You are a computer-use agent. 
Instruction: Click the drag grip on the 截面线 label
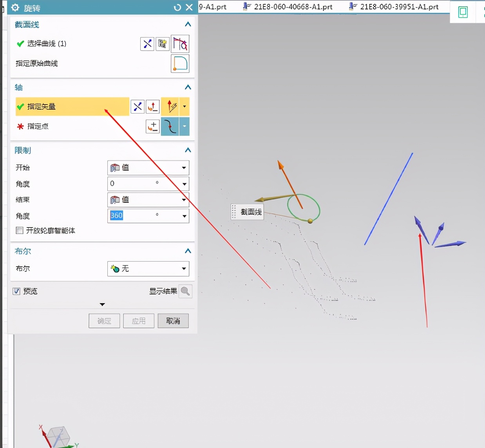[x=234, y=212]
